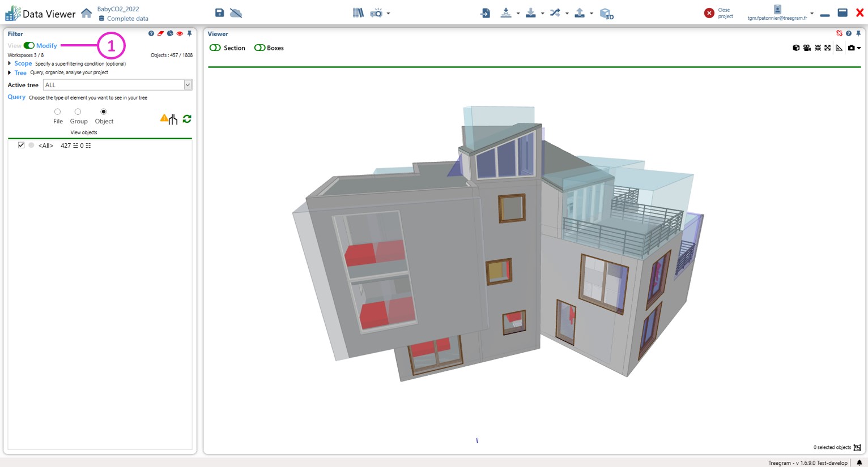
Task: Click the crossed-out cloud icon
Action: 236,13
